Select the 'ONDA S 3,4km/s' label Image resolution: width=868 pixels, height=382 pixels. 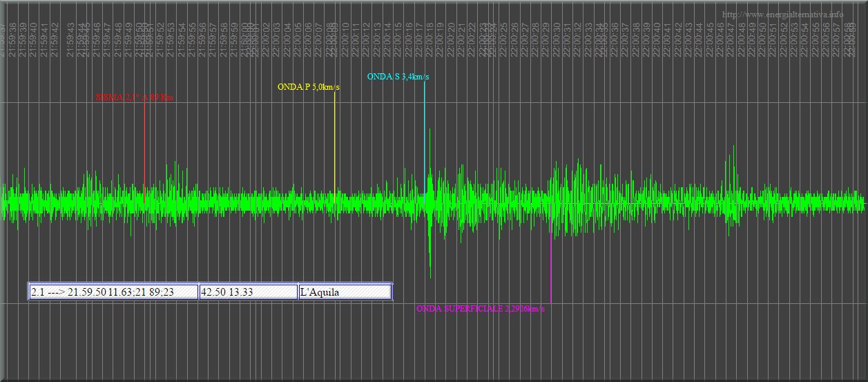pos(398,77)
